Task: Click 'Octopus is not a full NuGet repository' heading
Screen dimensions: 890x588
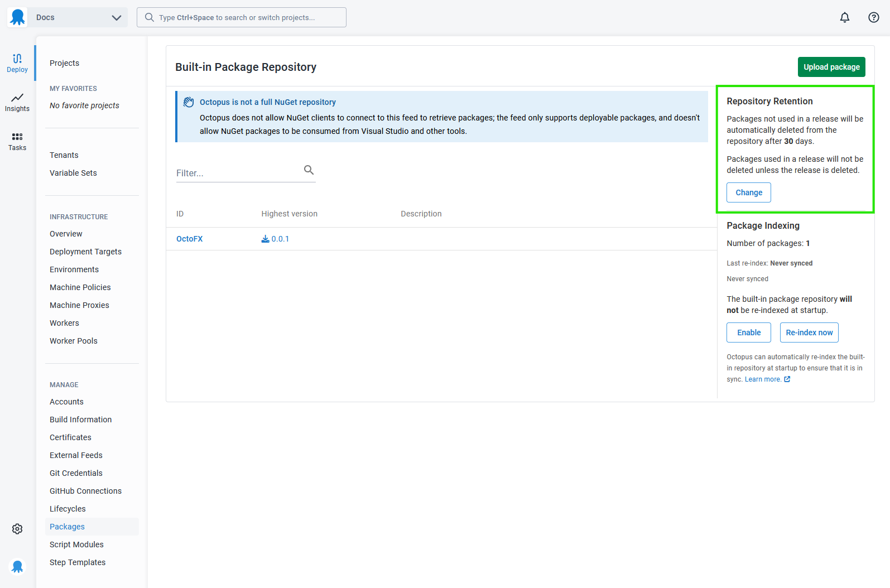Action: (x=268, y=102)
